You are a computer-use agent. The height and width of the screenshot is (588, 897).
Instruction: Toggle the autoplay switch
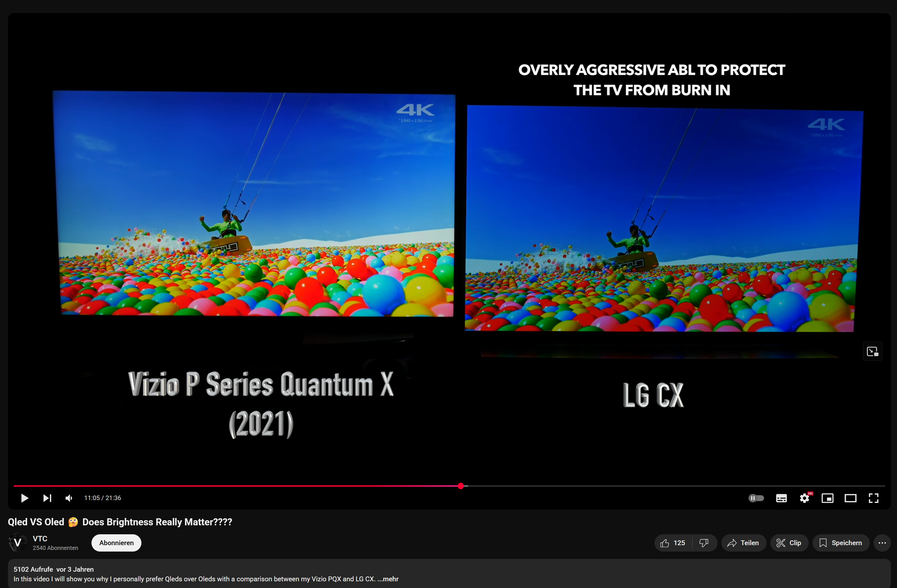coord(756,498)
